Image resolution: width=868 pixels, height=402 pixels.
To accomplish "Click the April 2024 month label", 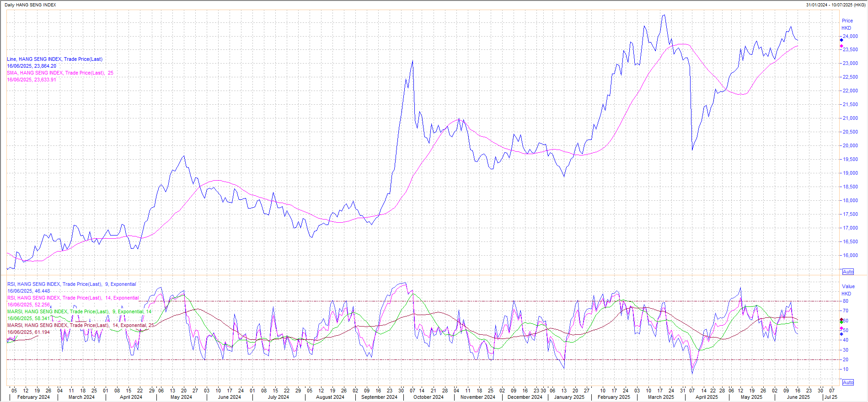I will click(131, 397).
